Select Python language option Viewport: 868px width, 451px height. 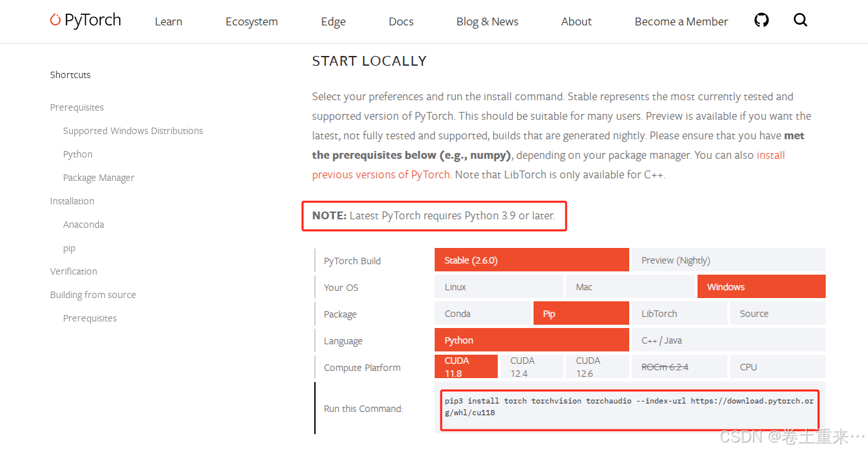point(532,340)
